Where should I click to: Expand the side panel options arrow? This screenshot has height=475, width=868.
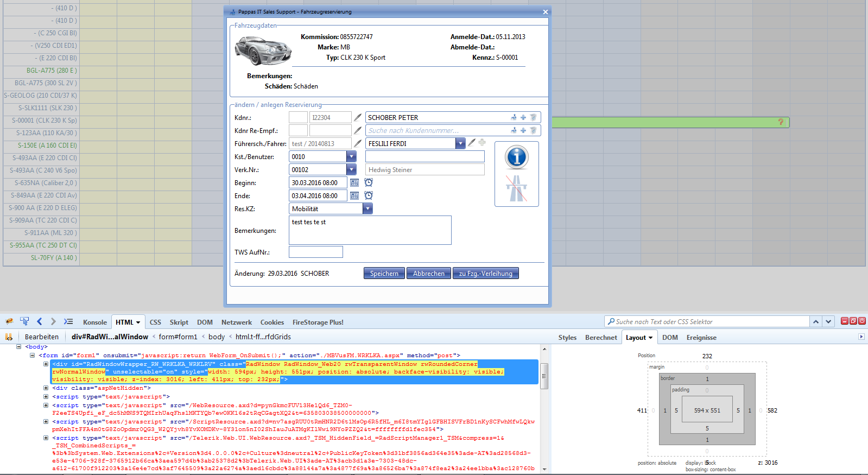pyautogui.click(x=861, y=337)
